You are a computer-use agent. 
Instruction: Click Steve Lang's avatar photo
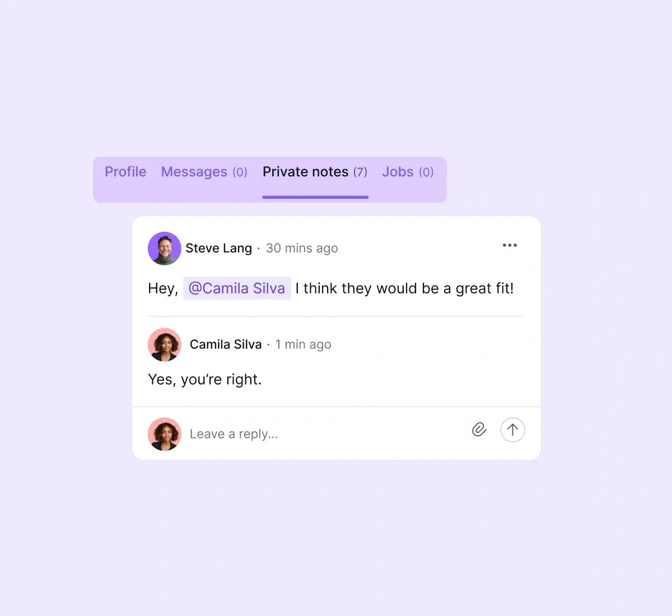[165, 248]
